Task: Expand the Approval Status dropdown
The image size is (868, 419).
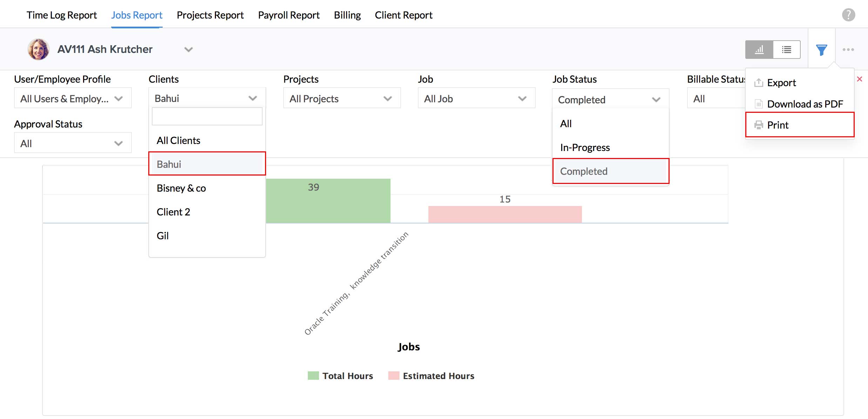Action: click(x=73, y=143)
